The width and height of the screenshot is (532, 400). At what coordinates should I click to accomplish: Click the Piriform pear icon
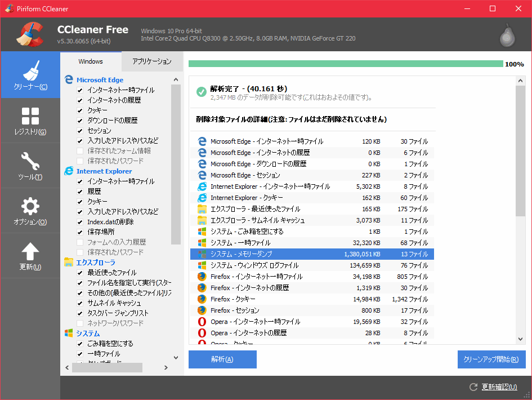tap(507, 35)
